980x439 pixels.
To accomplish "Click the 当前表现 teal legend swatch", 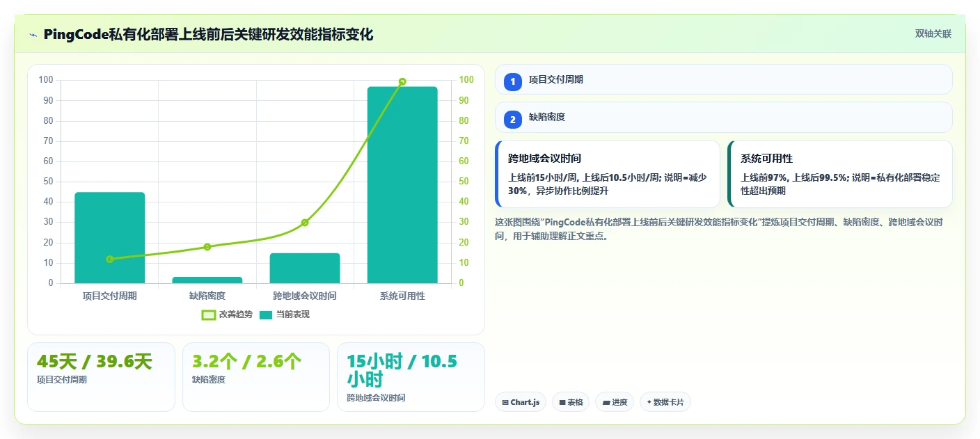I will click(266, 315).
